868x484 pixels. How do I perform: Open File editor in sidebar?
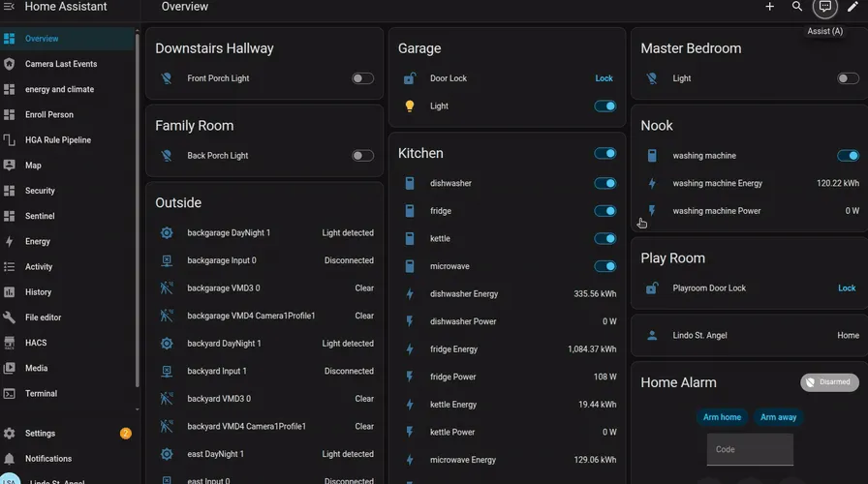(67, 318)
